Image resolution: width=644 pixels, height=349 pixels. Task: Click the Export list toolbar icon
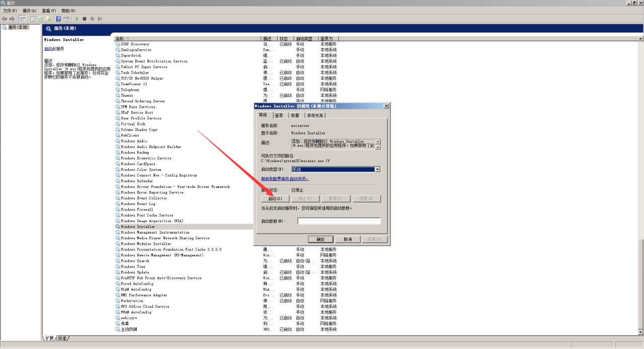pyautogui.click(x=48, y=19)
